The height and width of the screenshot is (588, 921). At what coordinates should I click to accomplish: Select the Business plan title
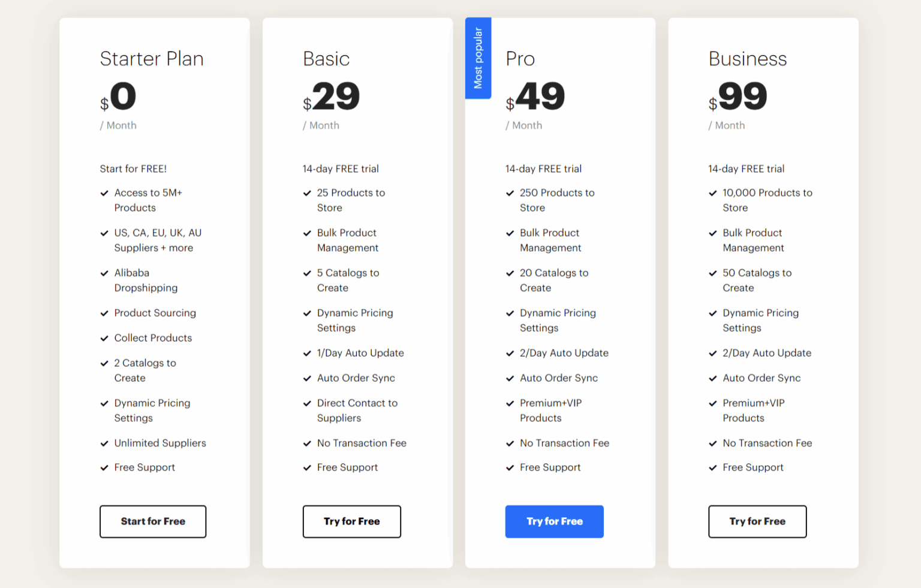click(747, 59)
